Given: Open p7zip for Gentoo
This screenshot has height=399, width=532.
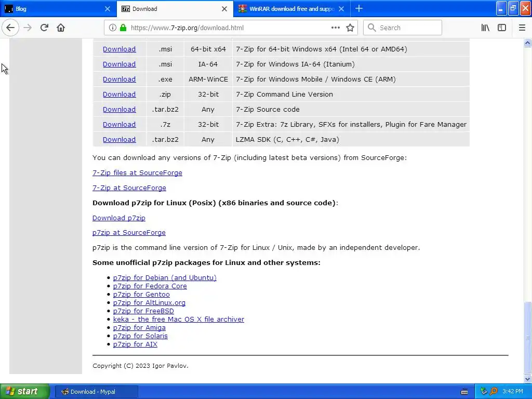Looking at the screenshot, I should [141, 295].
